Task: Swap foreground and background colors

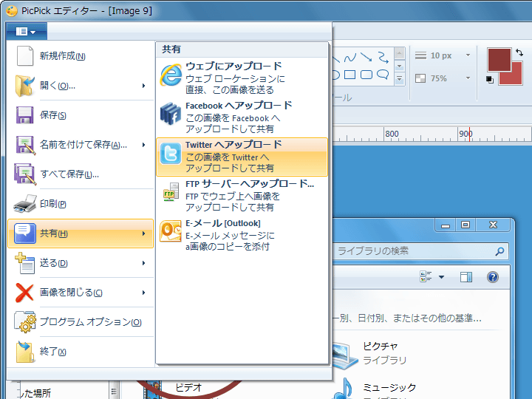Action: click(x=519, y=52)
